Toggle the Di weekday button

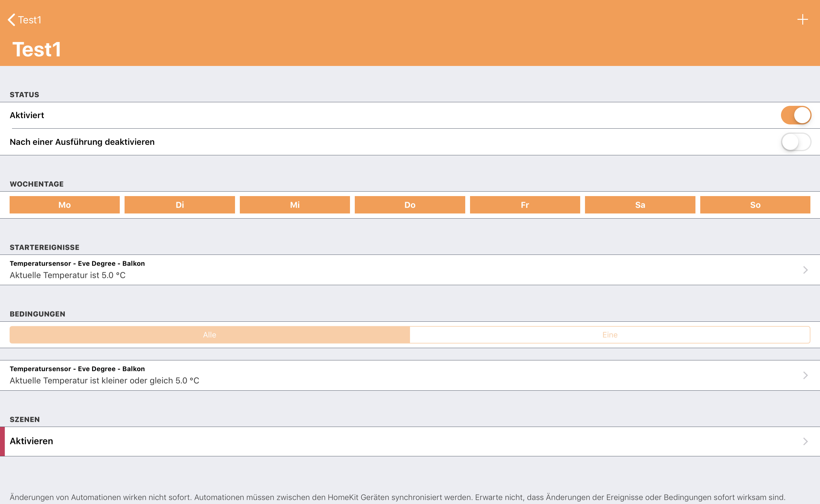[x=179, y=205]
